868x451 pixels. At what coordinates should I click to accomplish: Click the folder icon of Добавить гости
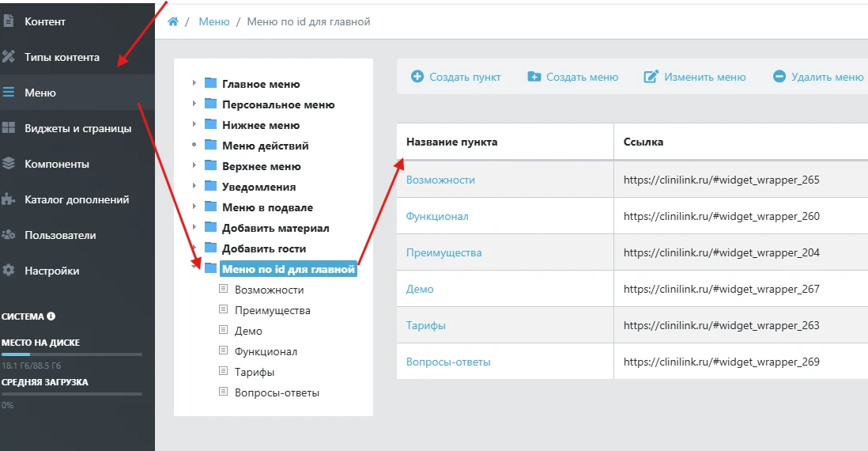210,248
